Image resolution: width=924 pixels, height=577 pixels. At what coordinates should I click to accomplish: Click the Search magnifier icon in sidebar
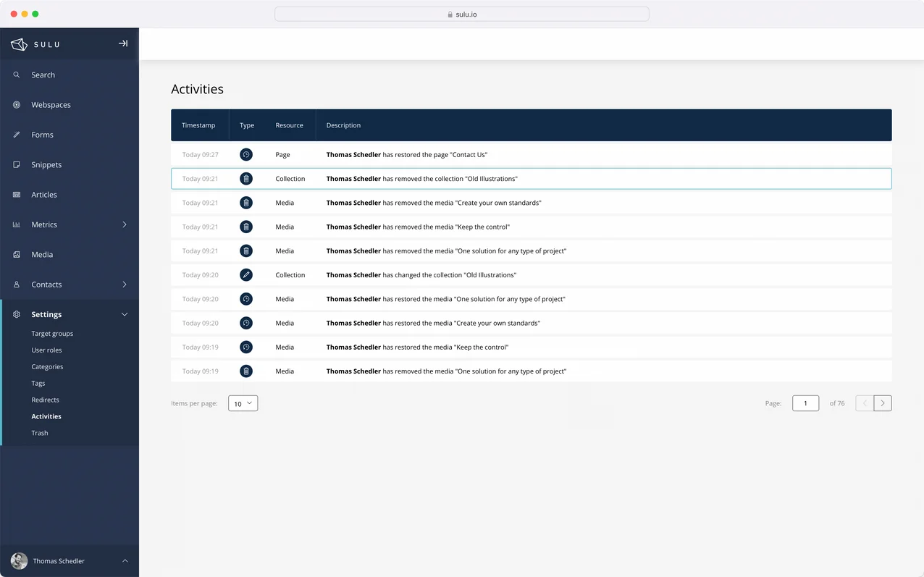pyautogui.click(x=17, y=75)
